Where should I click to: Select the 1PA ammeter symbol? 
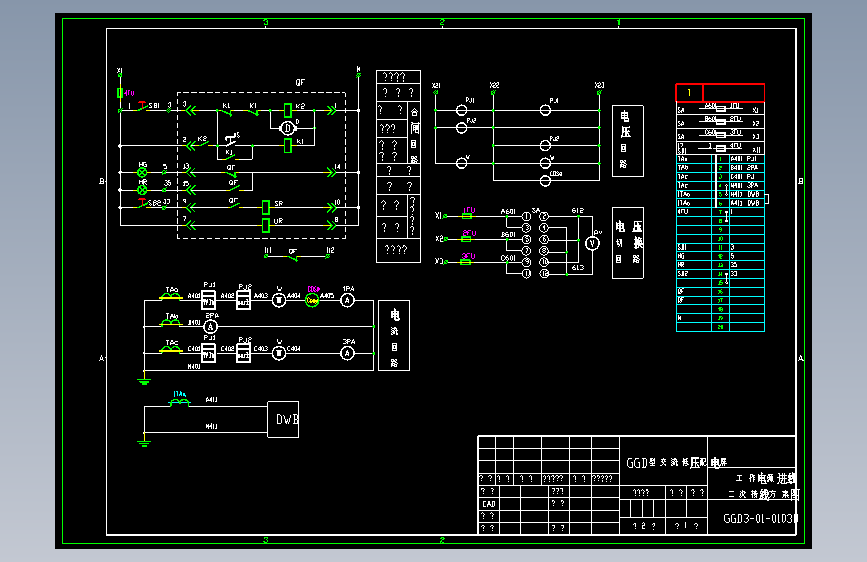[347, 300]
